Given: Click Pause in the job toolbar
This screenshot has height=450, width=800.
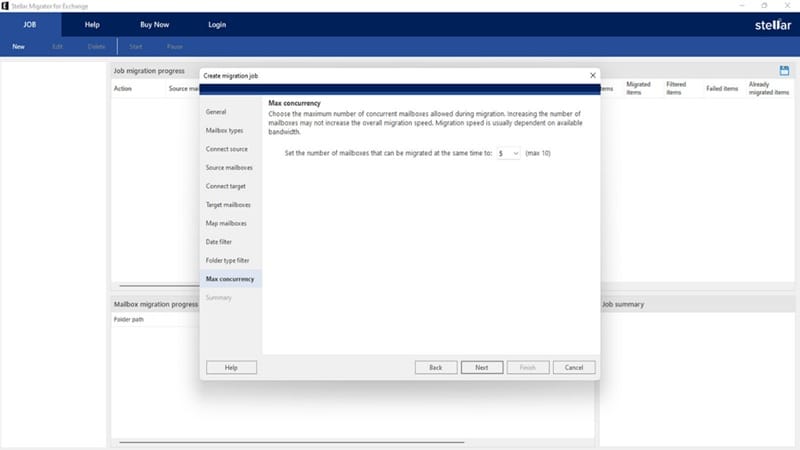Looking at the screenshot, I should tap(174, 46).
